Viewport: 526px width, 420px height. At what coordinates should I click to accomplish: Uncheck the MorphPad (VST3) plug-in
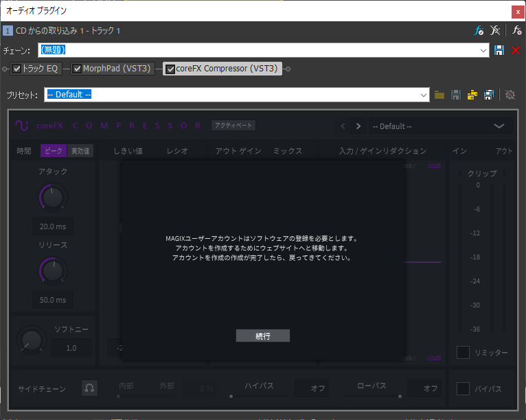[77, 69]
